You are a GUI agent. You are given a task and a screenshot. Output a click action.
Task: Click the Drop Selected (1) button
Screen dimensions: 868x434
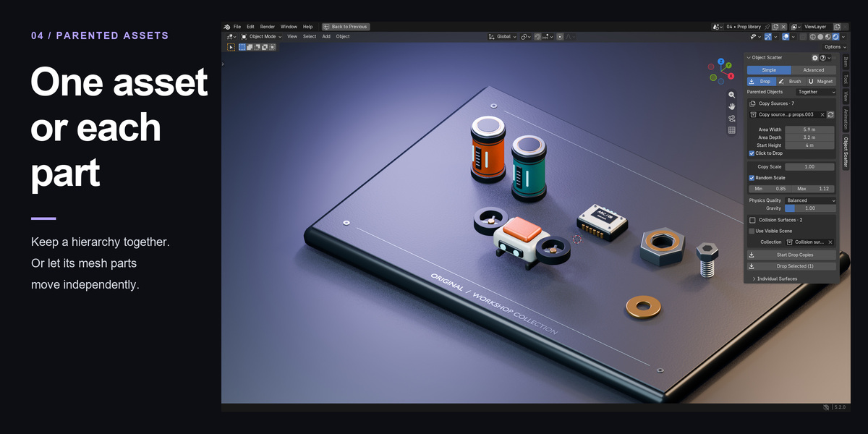[792, 266]
